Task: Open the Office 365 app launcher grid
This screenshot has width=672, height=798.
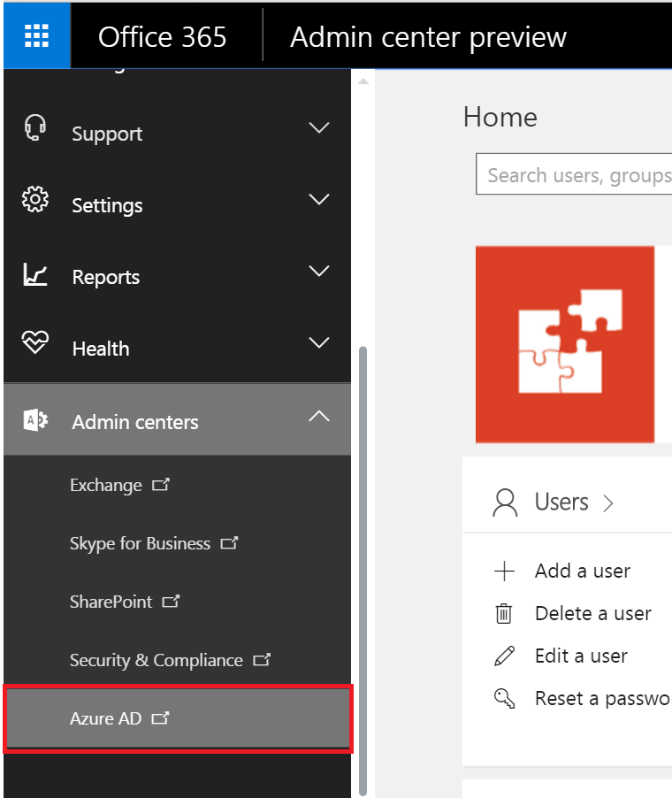Action: click(x=36, y=35)
